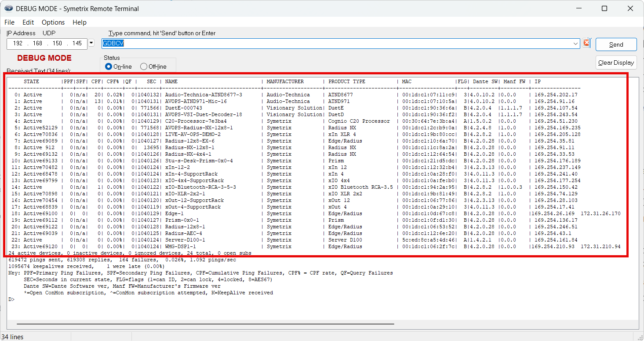Click the MAC column header

click(407, 81)
